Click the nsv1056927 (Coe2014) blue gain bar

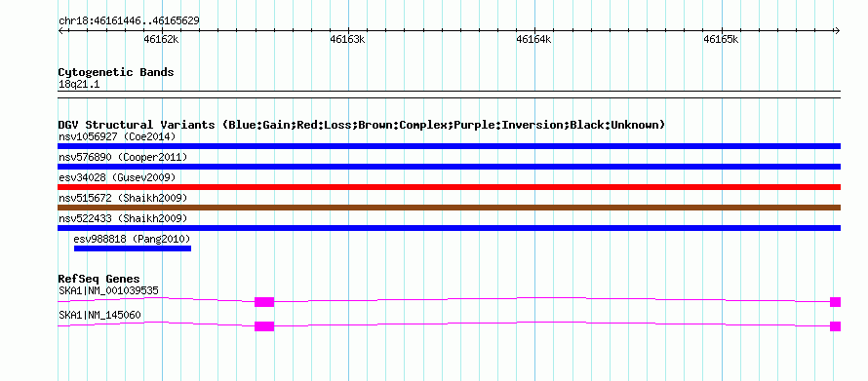[449, 146]
